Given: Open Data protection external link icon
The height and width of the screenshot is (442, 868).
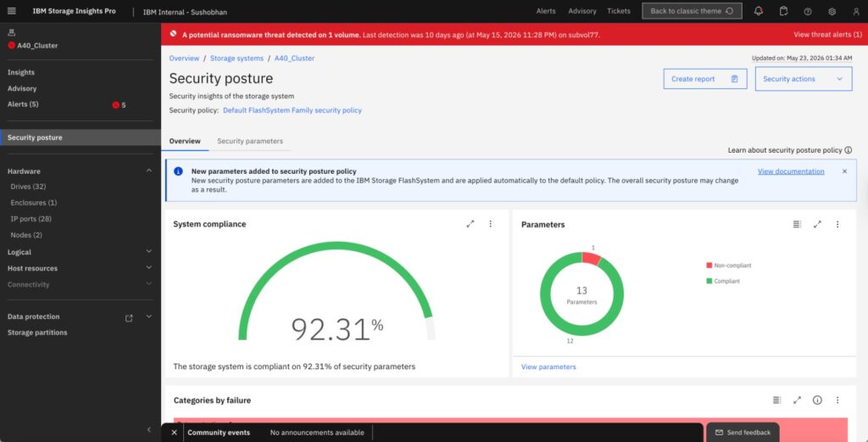Looking at the screenshot, I should coord(129,318).
